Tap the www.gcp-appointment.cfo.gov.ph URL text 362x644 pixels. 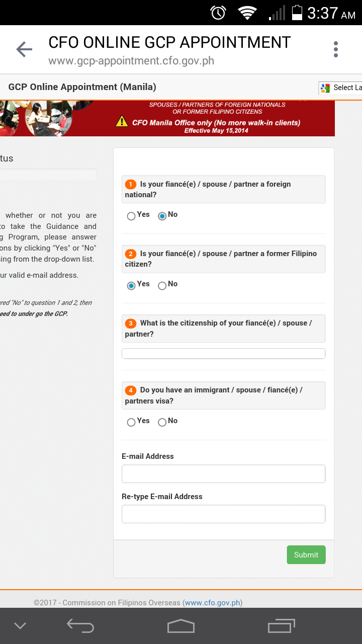click(x=131, y=61)
